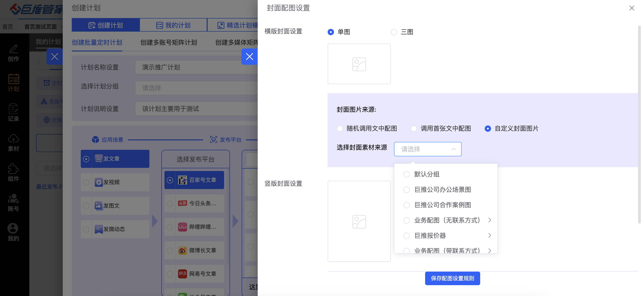The height and width of the screenshot is (296, 644).
Task: Click the vertical cover image placeholder icon
Action: point(359,222)
